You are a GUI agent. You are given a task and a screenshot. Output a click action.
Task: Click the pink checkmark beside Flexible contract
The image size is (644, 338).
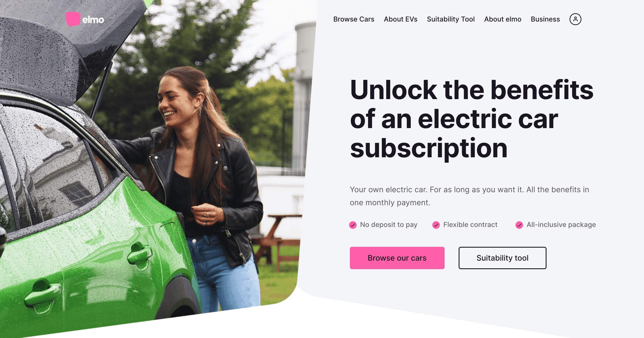point(436,225)
